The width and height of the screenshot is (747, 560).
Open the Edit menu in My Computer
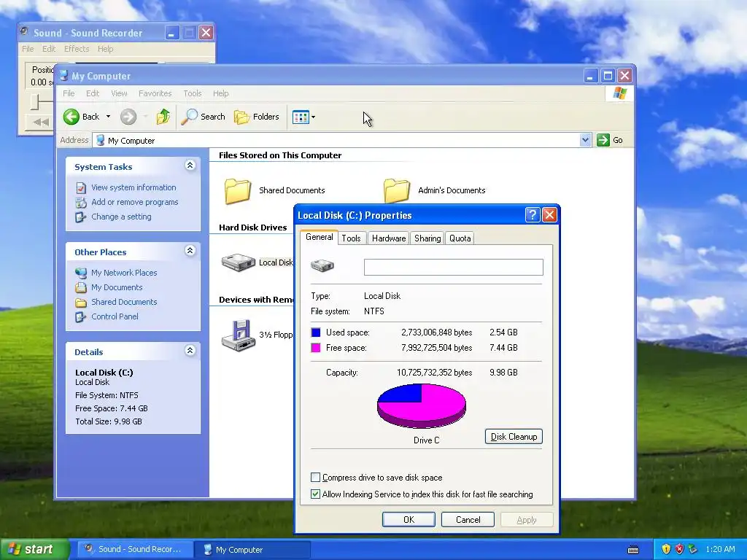pyautogui.click(x=93, y=93)
